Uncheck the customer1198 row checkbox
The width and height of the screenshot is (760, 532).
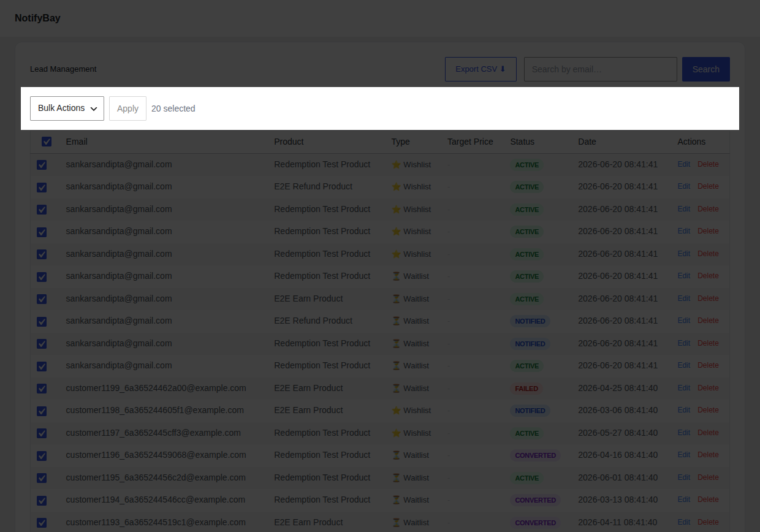(x=42, y=411)
